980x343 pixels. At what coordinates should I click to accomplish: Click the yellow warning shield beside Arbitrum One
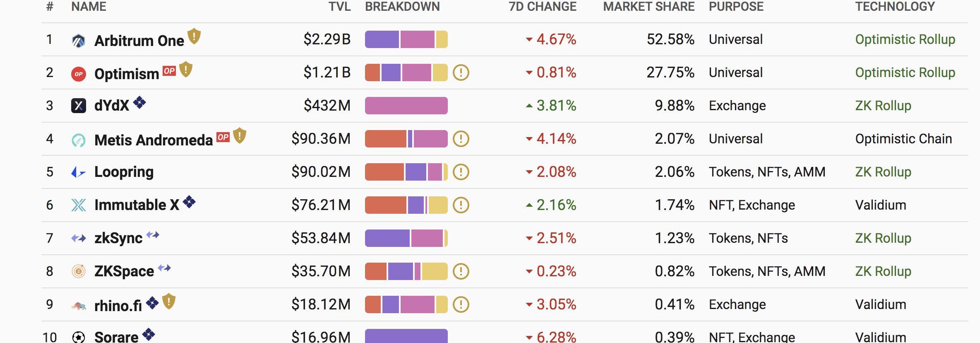(x=194, y=36)
